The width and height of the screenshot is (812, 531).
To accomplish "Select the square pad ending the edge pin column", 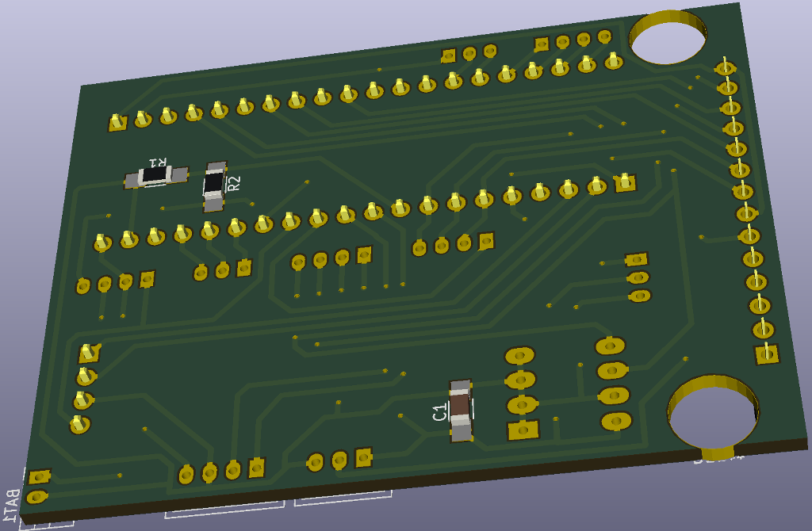I will pyautogui.click(x=767, y=353).
